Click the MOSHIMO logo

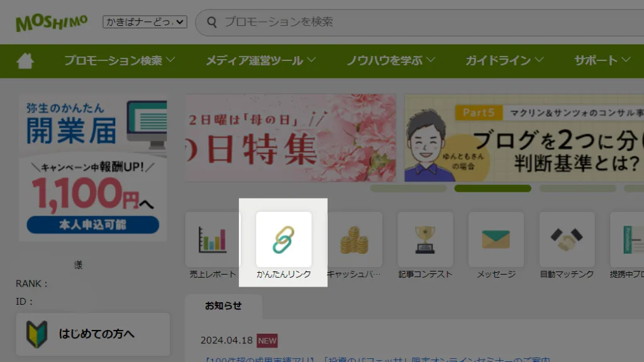coord(52,23)
